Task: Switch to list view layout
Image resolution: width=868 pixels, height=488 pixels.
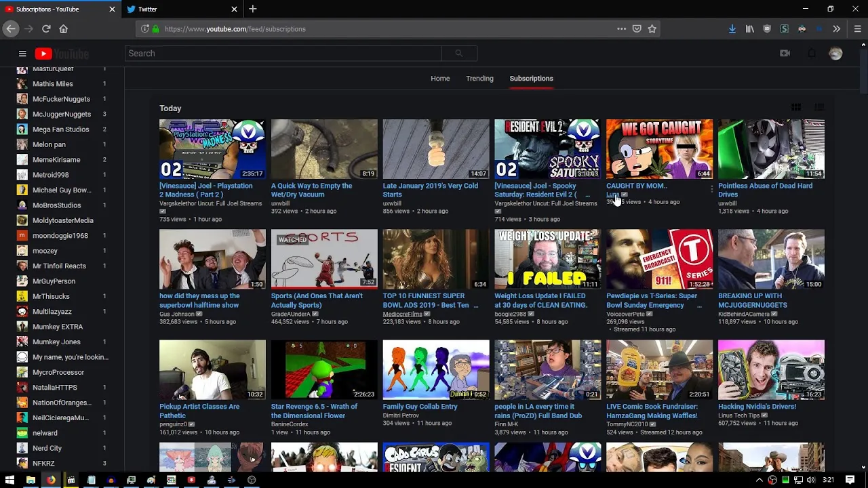Action: coord(819,107)
